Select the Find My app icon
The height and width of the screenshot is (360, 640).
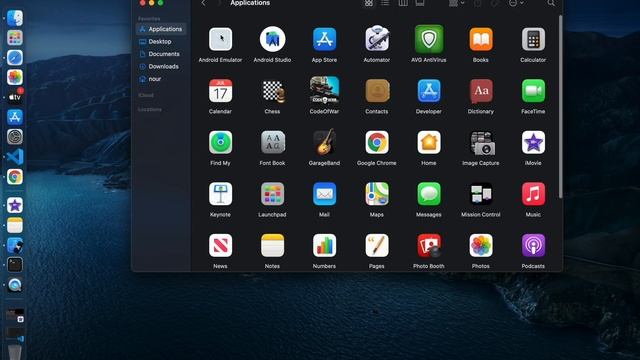[220, 142]
